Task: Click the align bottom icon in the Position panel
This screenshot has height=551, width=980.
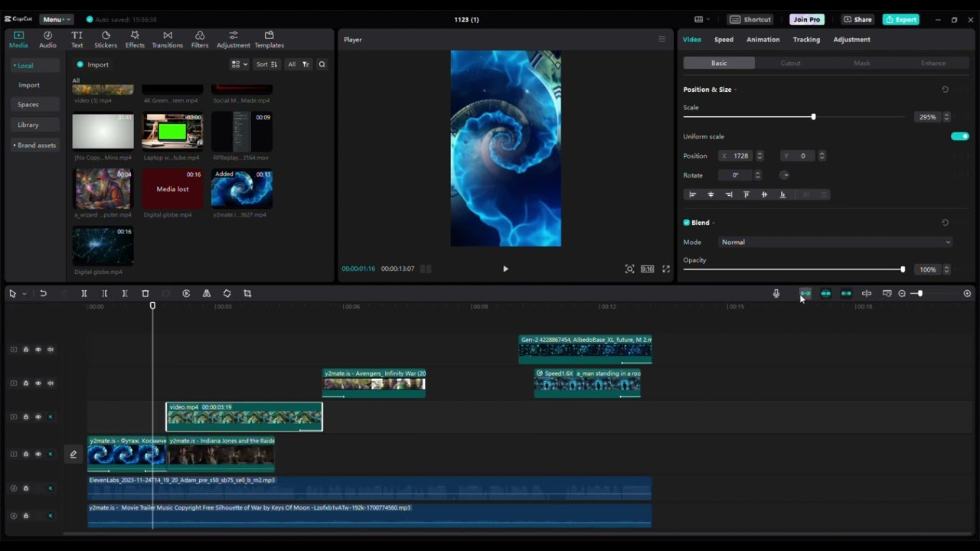Action: pyautogui.click(x=782, y=194)
